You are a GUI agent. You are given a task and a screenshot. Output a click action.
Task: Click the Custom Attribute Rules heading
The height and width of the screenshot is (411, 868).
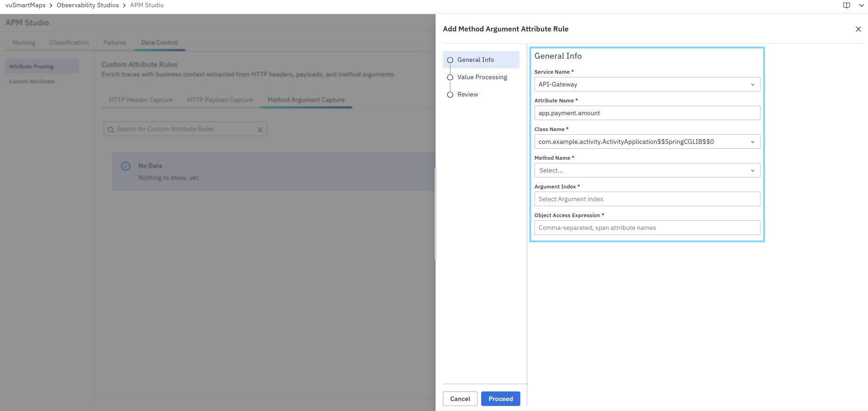[139, 65]
